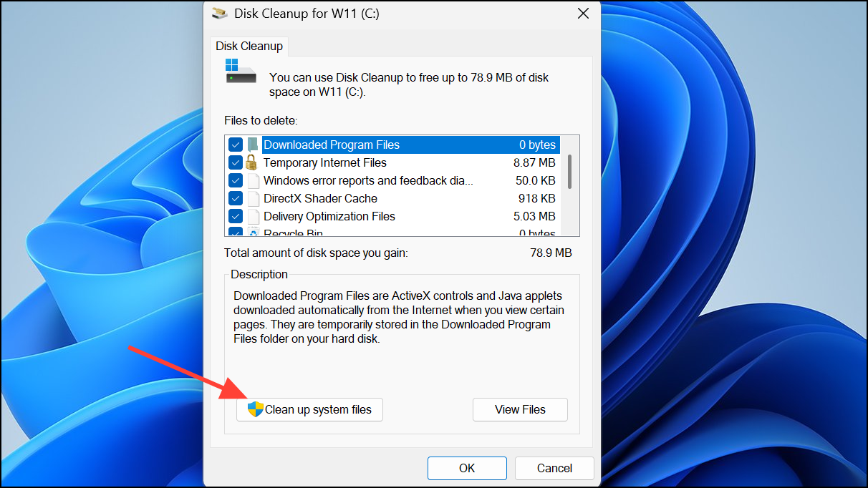This screenshot has width=868, height=488.
Task: Click the file icon for Windows error reports
Action: (x=253, y=180)
